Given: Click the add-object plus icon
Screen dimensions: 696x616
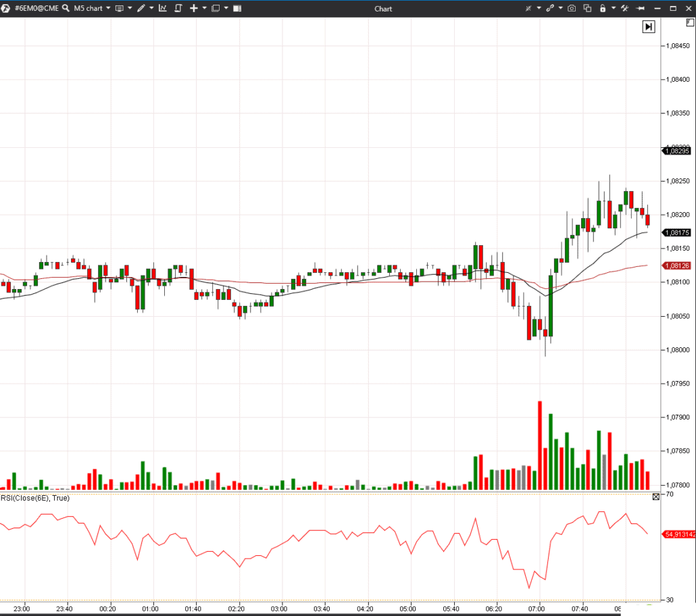Looking at the screenshot, I should [194, 9].
